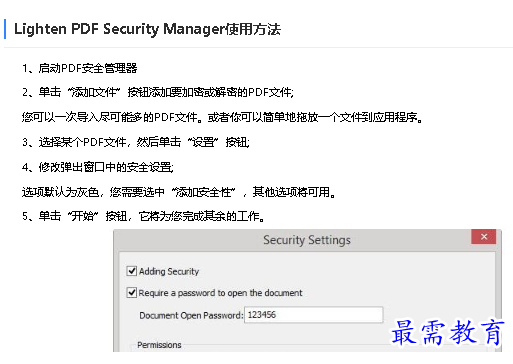Click the Lighten PDF Security Manager heading
This screenshot has height=364, width=513.
147,29
